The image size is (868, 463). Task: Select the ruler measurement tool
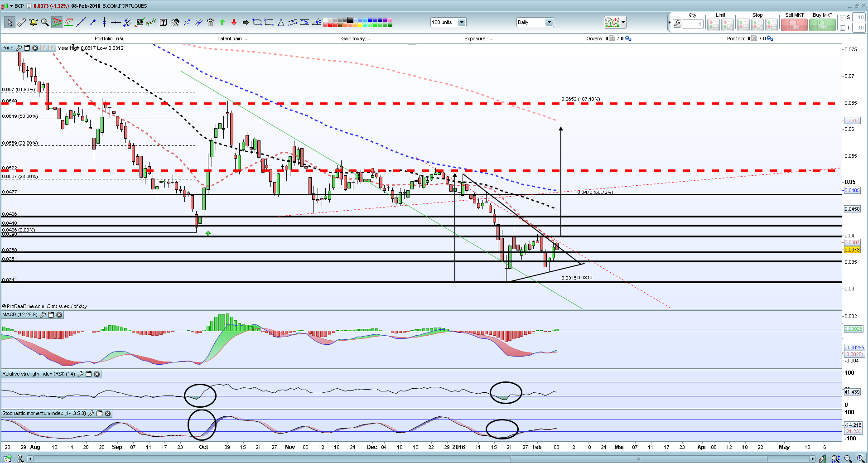click(x=21, y=22)
